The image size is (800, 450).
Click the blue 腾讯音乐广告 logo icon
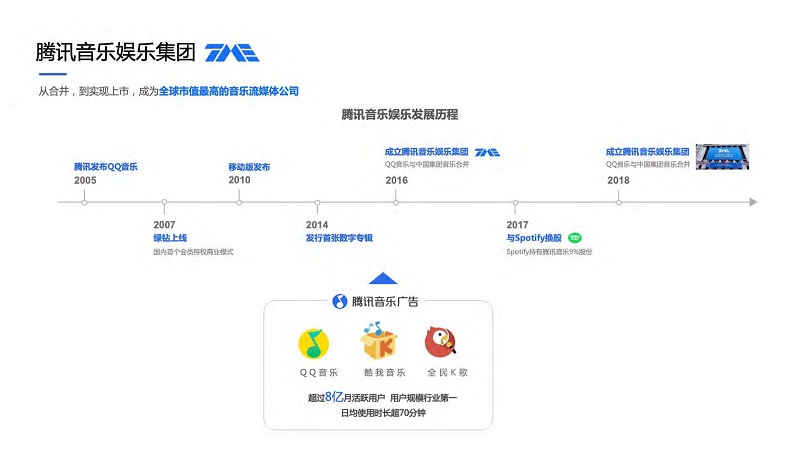tap(339, 302)
